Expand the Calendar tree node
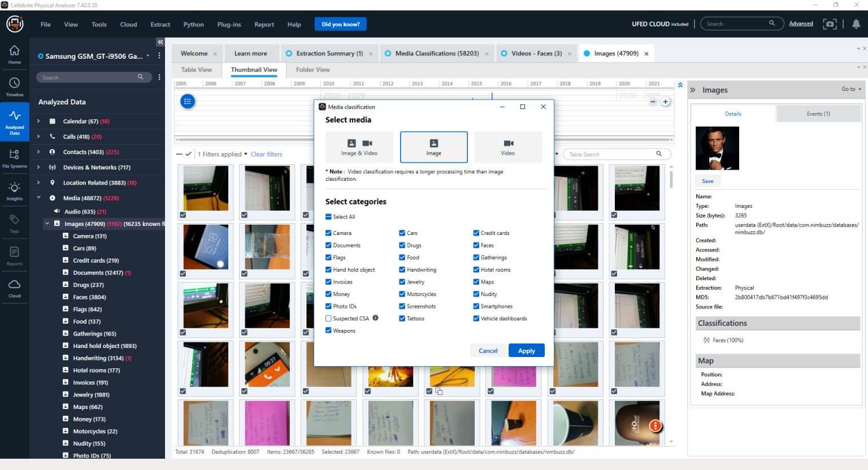 pos(38,121)
